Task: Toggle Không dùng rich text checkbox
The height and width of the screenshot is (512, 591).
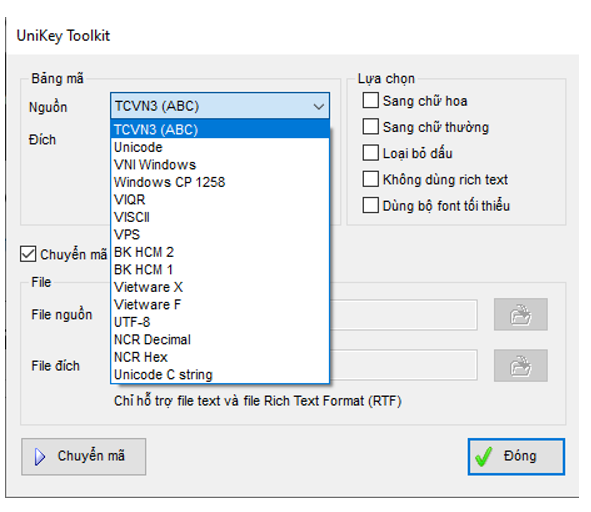Action: point(371,179)
